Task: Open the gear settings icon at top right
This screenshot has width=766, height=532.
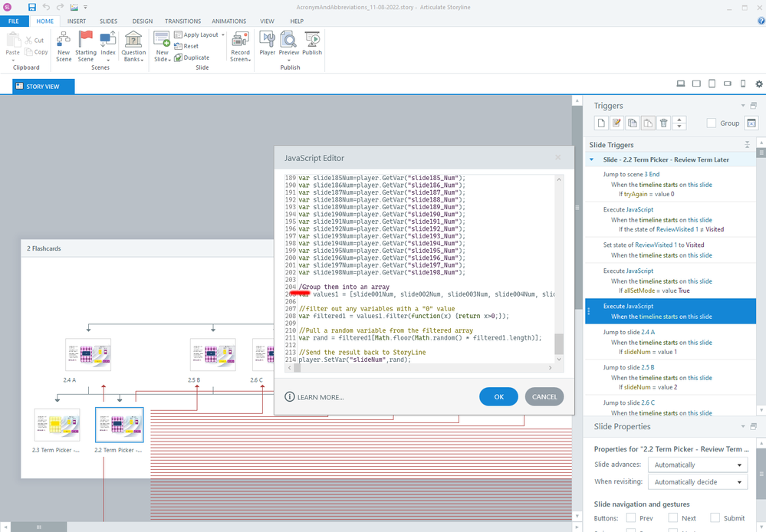Action: pyautogui.click(x=759, y=84)
